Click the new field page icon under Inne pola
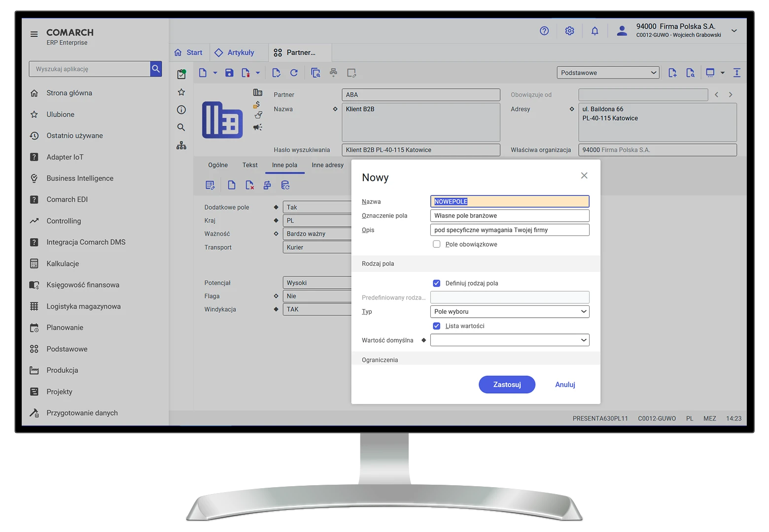 click(x=231, y=185)
